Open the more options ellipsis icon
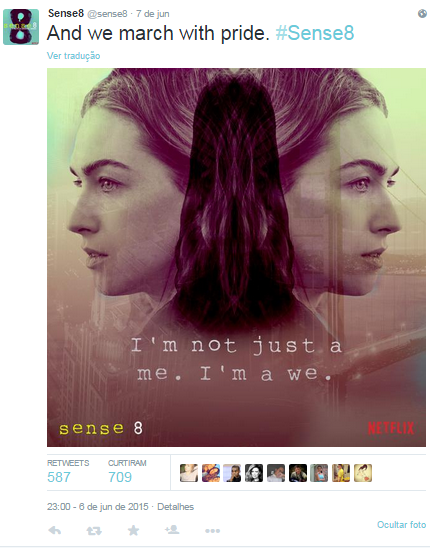This screenshot has height=548, width=430. click(x=213, y=531)
